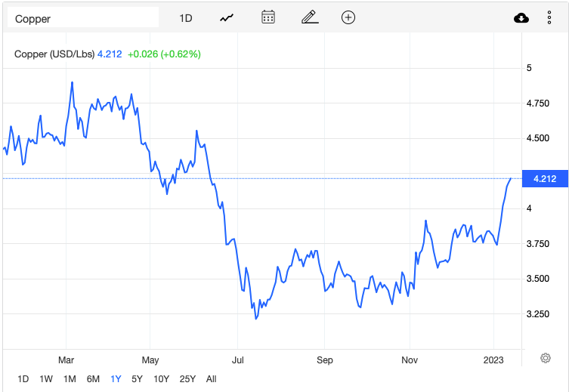The height and width of the screenshot is (392, 569).
Task: Open the 1D interval selector
Action: click(x=186, y=18)
